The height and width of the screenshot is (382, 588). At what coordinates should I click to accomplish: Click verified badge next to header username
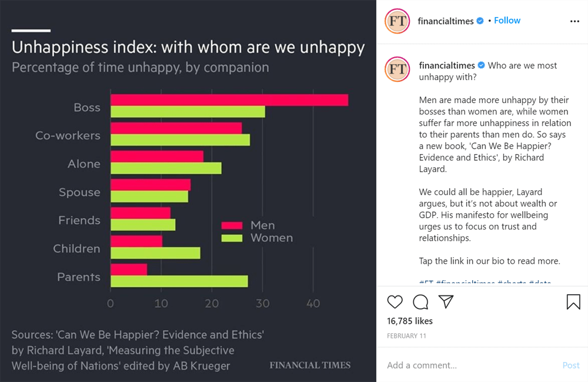[480, 21]
